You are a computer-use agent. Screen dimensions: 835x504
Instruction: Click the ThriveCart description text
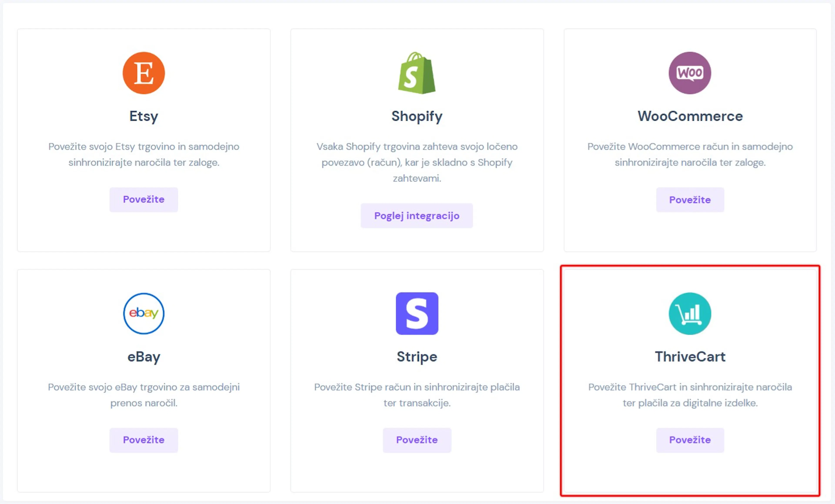690,395
